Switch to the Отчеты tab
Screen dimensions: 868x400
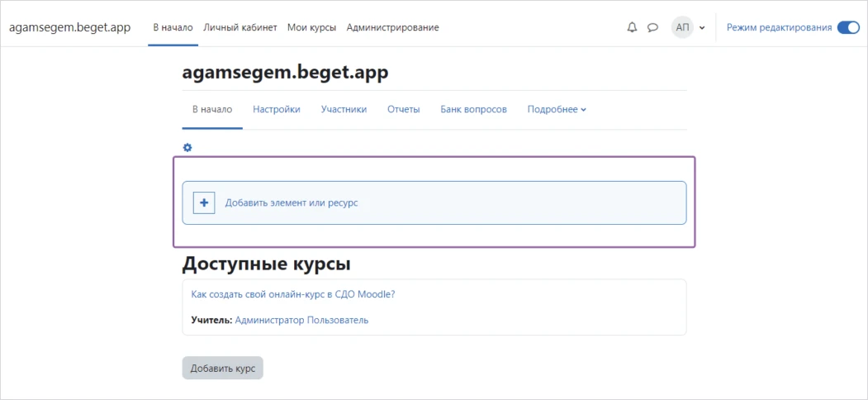coord(404,110)
